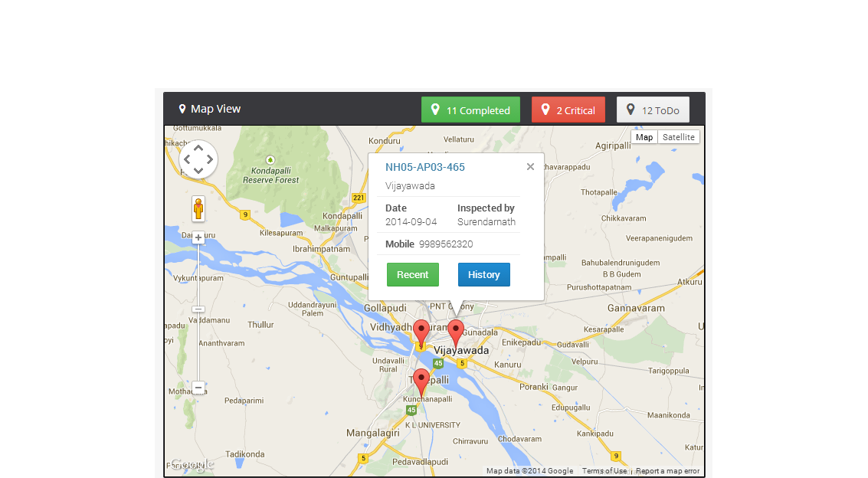868x478 pixels.
Task: Click the zoom slider handle
Action: 198,309
